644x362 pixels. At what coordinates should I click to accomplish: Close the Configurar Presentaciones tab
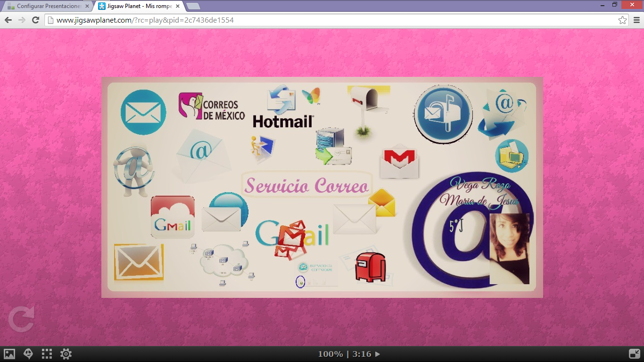pyautogui.click(x=87, y=7)
